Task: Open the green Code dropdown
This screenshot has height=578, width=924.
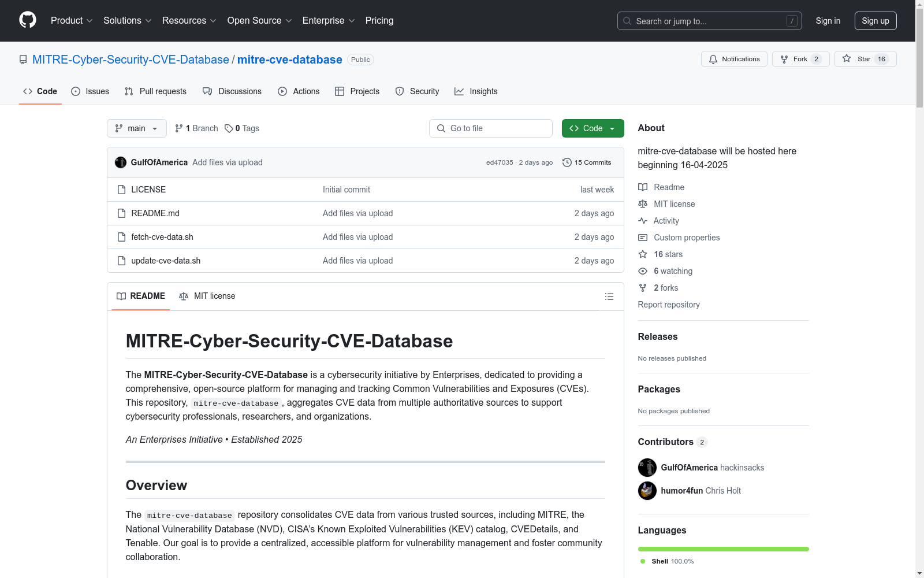Action: coord(593,128)
